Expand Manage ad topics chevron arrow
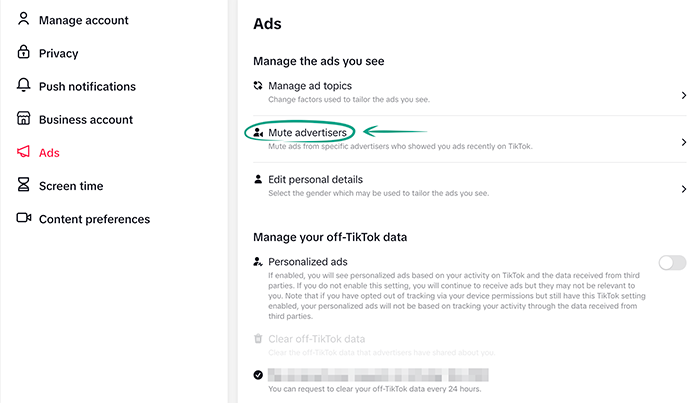Image resolution: width=700 pixels, height=403 pixels. coord(684,95)
